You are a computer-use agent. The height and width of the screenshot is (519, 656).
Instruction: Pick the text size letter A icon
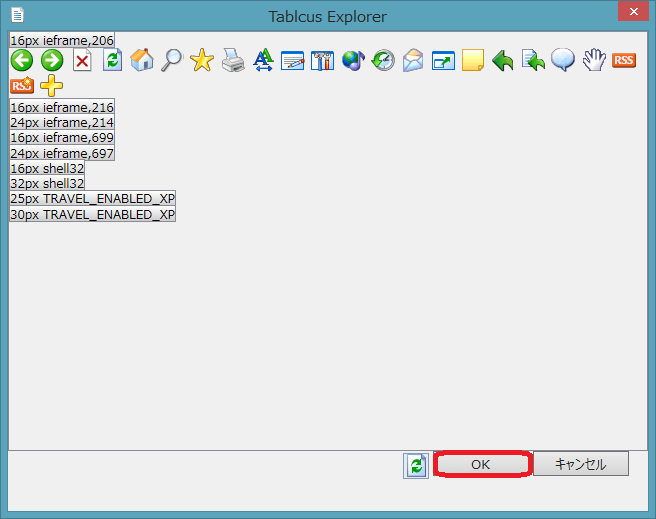point(263,61)
